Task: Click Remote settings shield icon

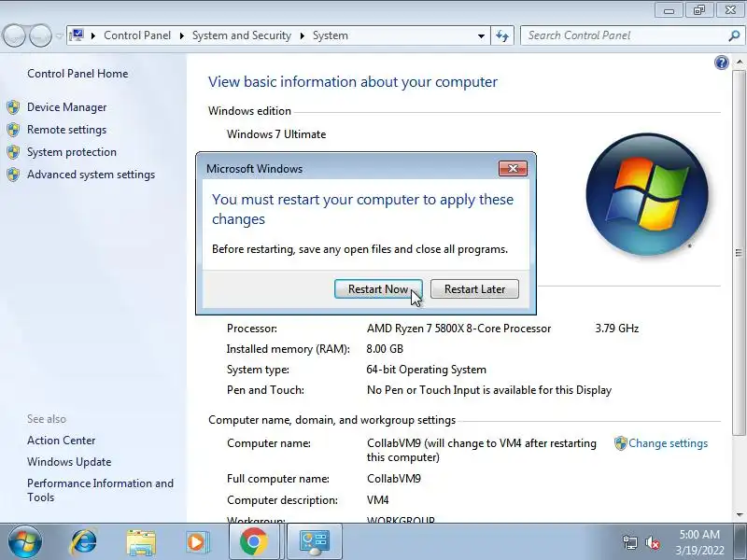Action: click(x=13, y=130)
